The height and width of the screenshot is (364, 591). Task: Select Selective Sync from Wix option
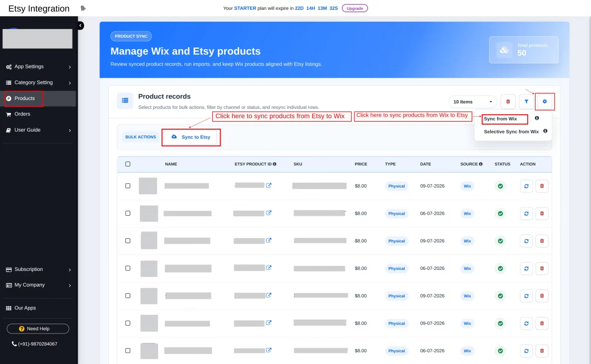511,132
